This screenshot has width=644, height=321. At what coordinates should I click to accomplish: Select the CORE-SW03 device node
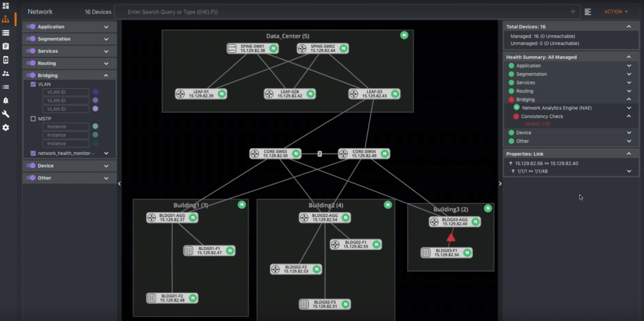[x=275, y=154]
